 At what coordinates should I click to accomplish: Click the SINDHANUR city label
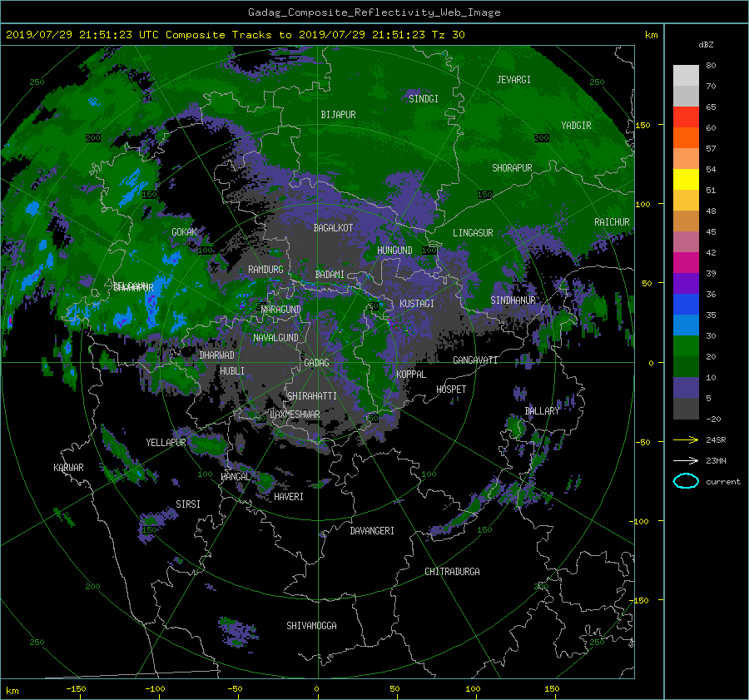point(513,300)
